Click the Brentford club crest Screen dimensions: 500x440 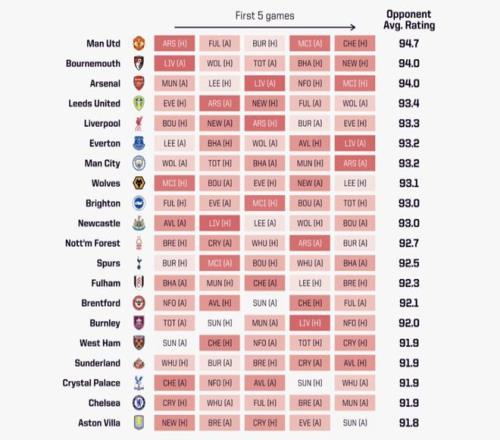coord(139,303)
